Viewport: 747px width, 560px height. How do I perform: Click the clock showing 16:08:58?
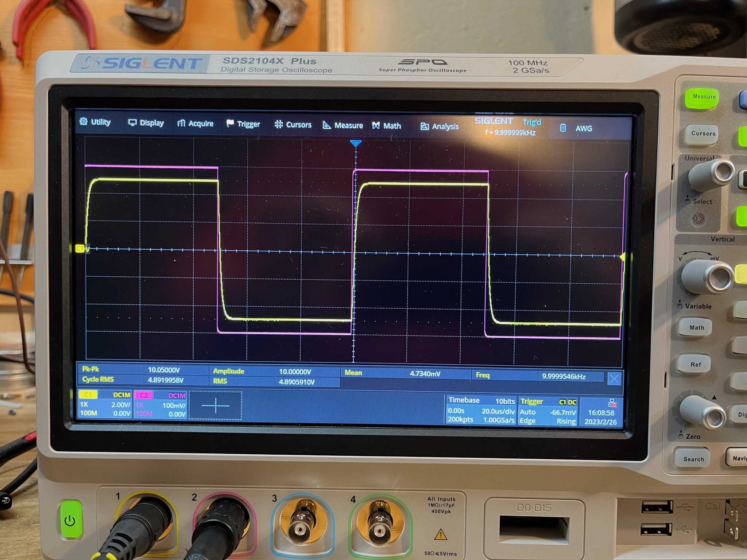[x=601, y=413]
